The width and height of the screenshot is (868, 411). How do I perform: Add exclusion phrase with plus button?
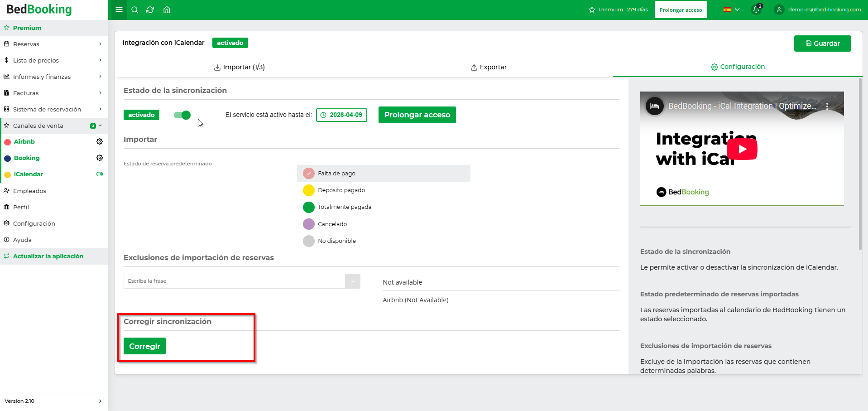353,281
